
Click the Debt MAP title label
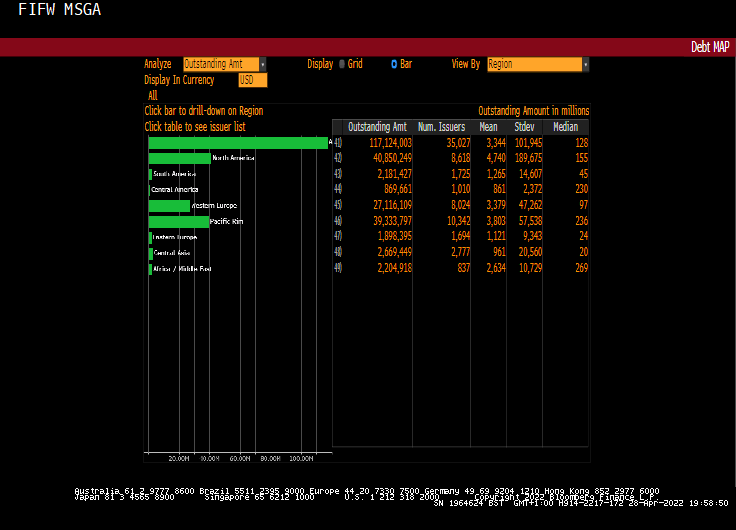[709, 47]
